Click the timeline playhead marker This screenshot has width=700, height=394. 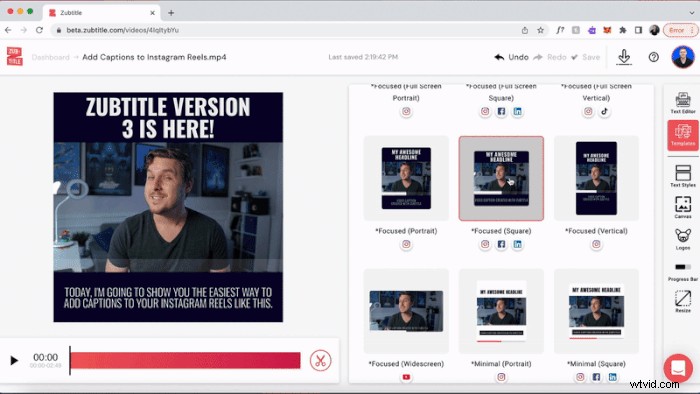70,360
